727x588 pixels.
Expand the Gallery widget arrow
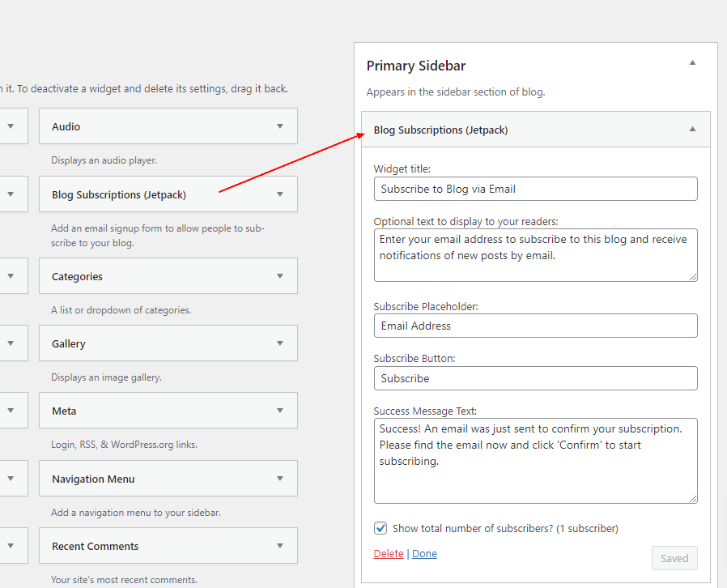pyautogui.click(x=280, y=343)
